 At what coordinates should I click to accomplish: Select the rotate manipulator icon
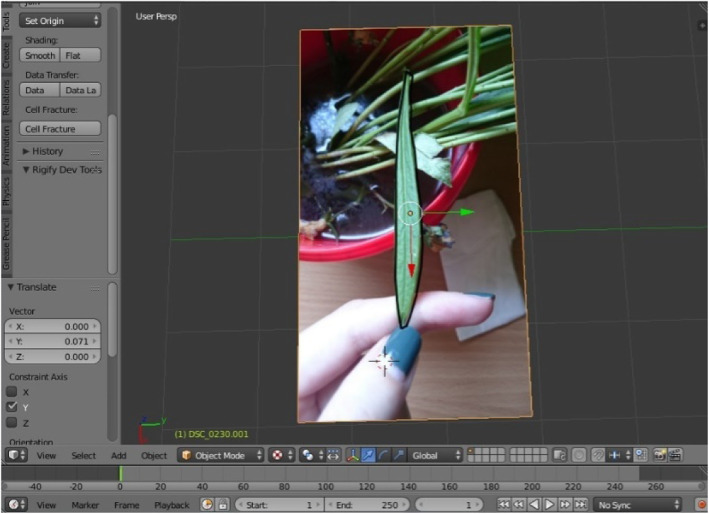[383, 455]
